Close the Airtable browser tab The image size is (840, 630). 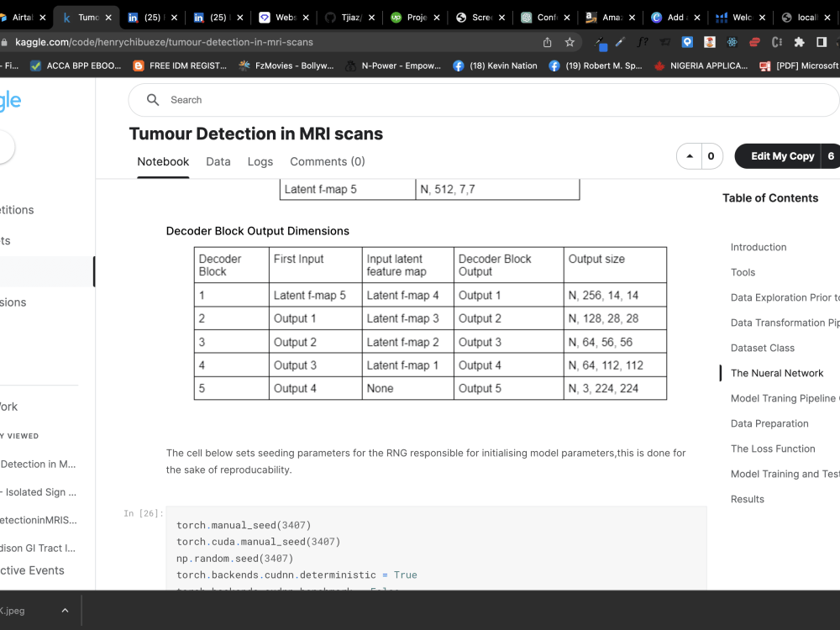coord(43,18)
